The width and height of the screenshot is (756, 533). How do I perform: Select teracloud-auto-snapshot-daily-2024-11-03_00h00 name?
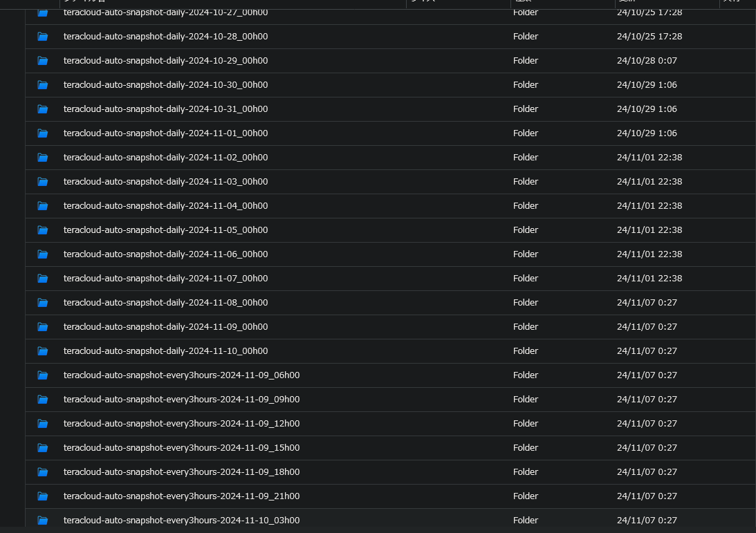point(165,182)
